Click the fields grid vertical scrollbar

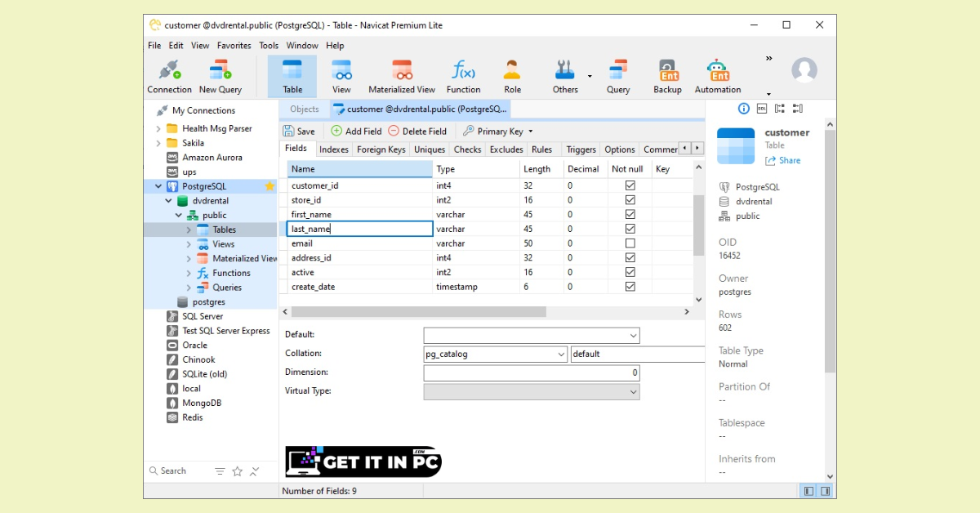[x=698, y=225]
